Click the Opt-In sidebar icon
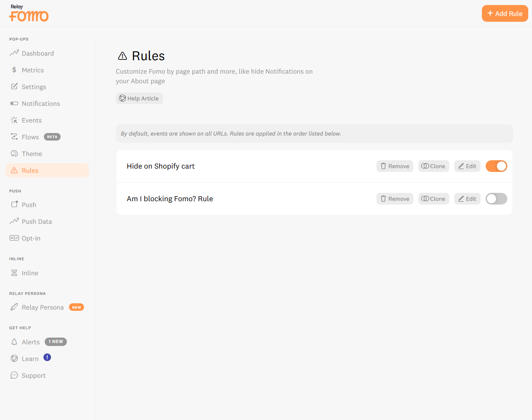 pos(14,238)
